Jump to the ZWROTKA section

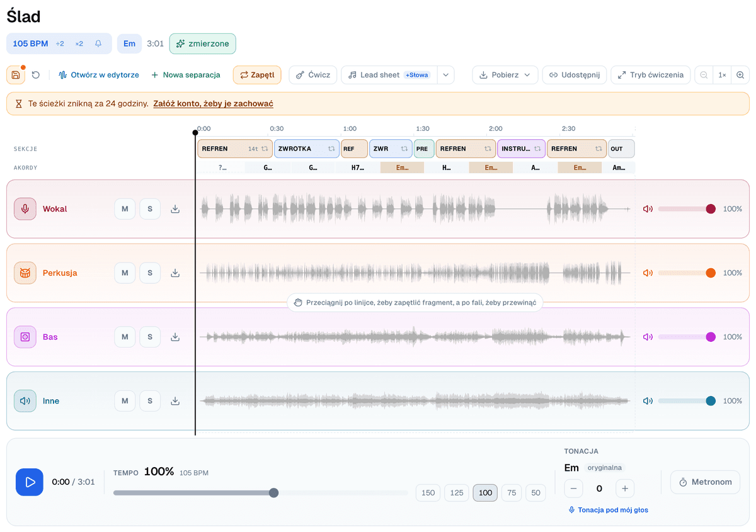pos(307,149)
